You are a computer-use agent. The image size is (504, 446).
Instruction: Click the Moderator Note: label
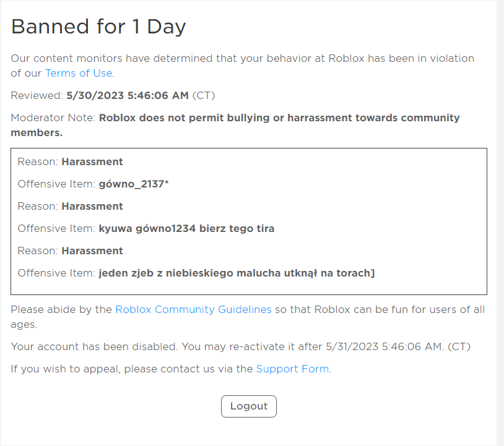coord(53,118)
